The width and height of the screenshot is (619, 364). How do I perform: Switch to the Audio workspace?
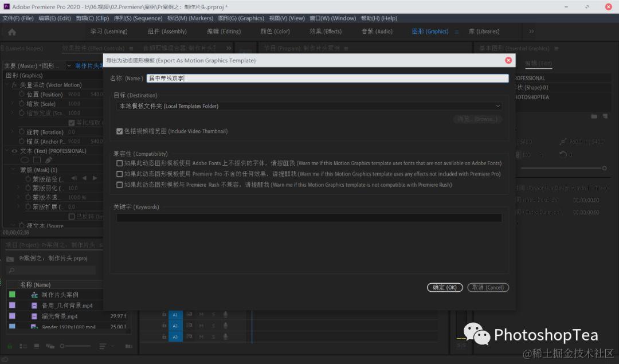click(x=377, y=32)
